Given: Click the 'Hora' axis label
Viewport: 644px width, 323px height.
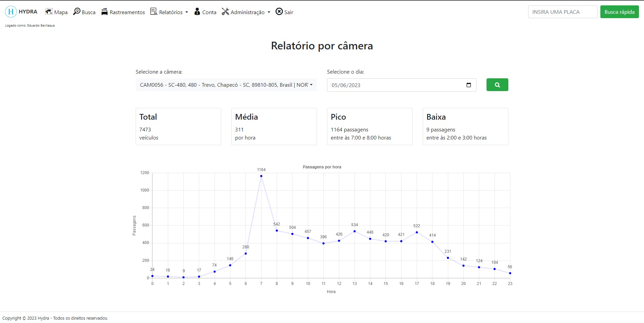Looking at the screenshot, I should pos(331,292).
